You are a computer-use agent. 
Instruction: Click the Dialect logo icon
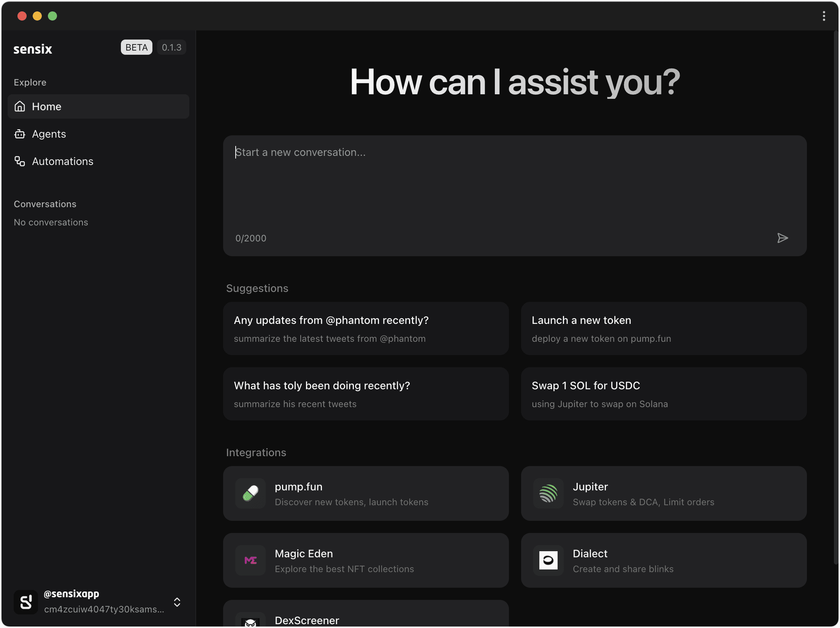click(548, 560)
